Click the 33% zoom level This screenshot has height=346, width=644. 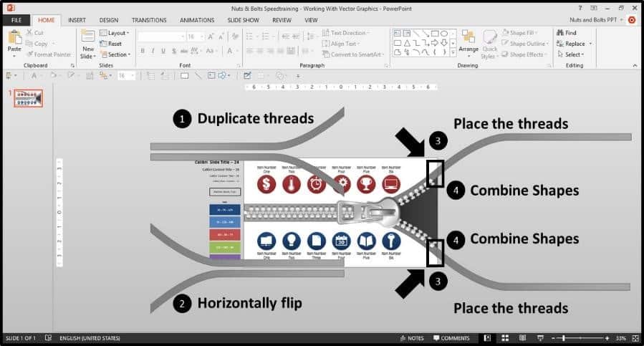tap(620, 338)
